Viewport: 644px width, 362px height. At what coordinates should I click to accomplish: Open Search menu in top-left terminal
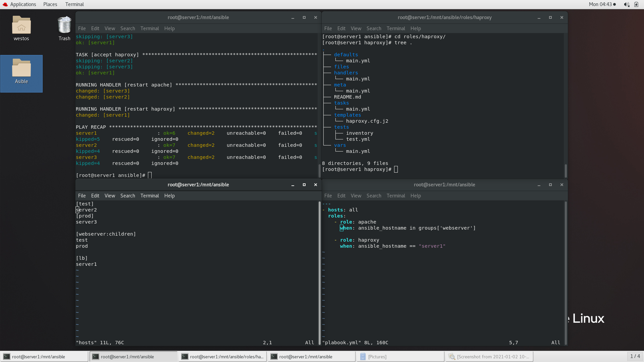click(x=127, y=28)
